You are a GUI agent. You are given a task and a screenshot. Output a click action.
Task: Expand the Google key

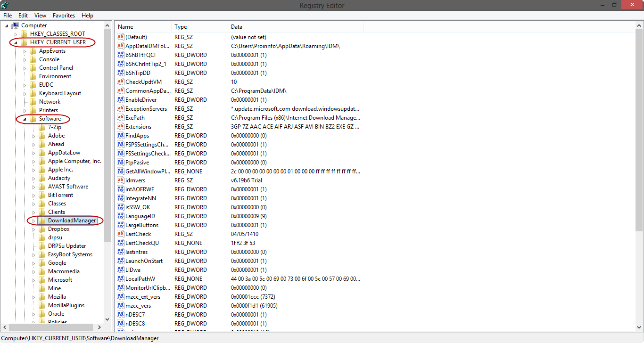pyautogui.click(x=33, y=263)
